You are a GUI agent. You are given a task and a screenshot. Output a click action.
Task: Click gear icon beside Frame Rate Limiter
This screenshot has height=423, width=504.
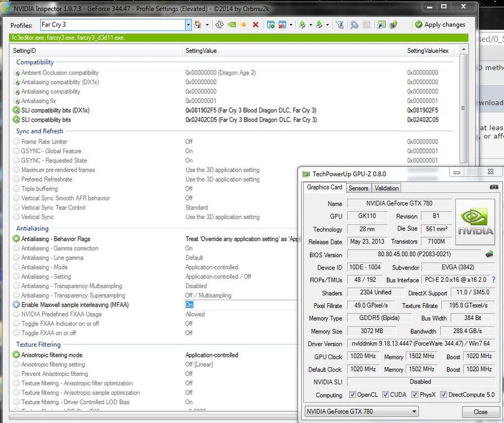click(x=16, y=142)
